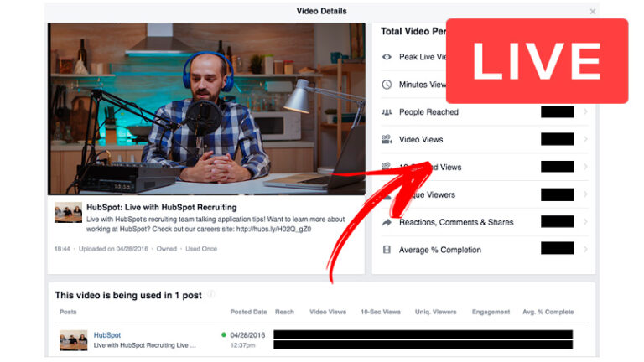This screenshot has height=362, width=644.
Task: Click the HubSpot: Live with HubSpot Recruiting title
Action: (161, 207)
